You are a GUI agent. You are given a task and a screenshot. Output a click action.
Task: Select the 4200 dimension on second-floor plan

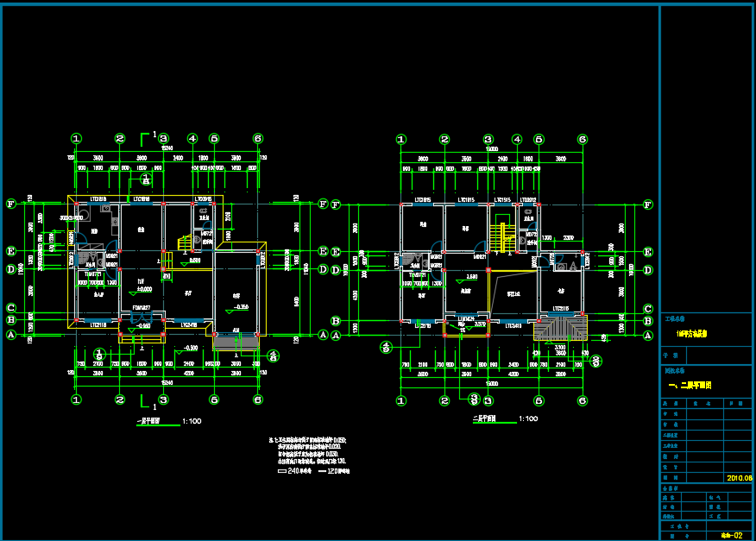[x=513, y=374]
